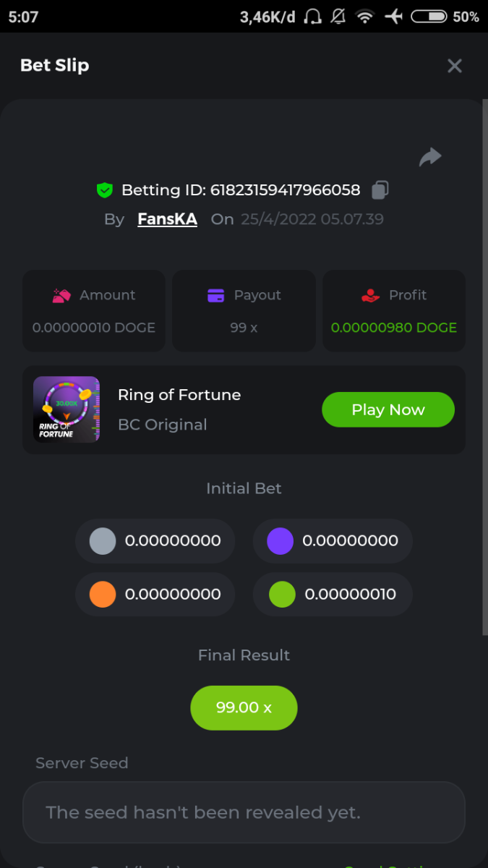Click the Server Seed field
This screenshot has height=868, width=488.
tap(244, 812)
